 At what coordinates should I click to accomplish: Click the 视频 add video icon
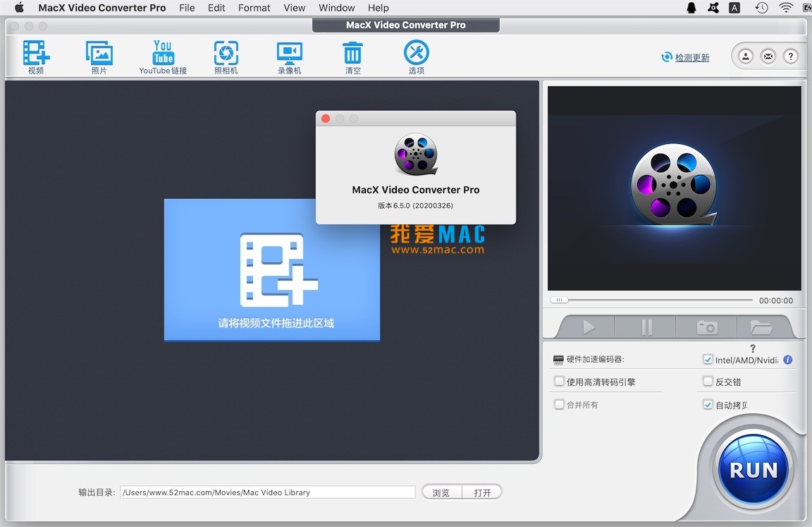[x=36, y=56]
